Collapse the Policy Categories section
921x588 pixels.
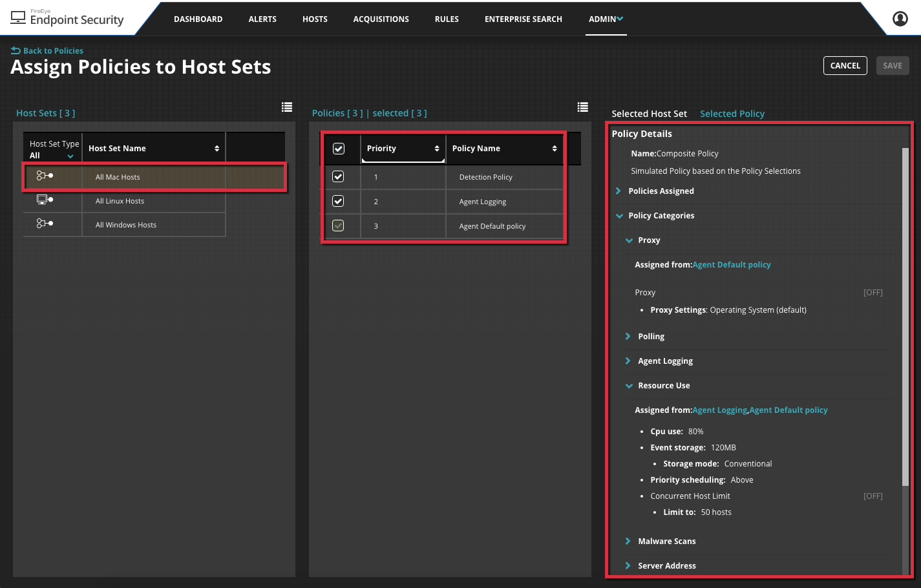coord(619,216)
